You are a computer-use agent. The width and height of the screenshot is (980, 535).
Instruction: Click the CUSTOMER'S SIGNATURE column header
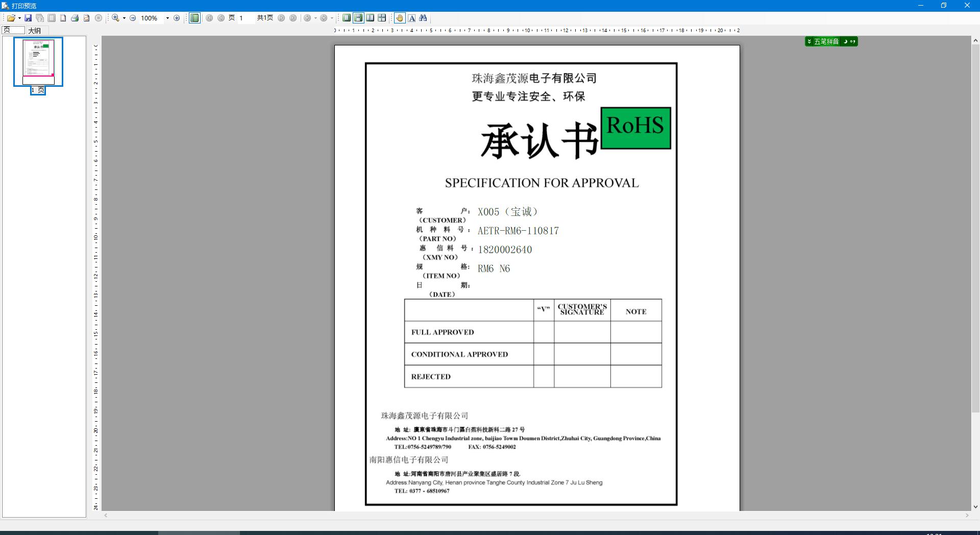pyautogui.click(x=582, y=309)
